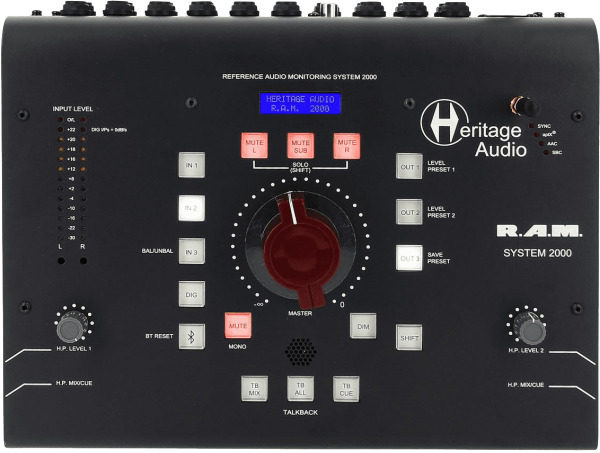
Task: Select the DIG digital input
Action: 191,294
